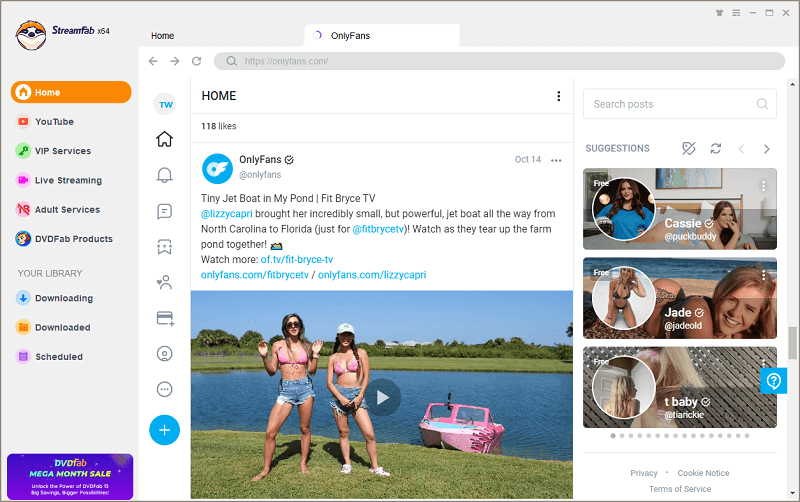Go back to the previous page
This screenshot has height=502, width=800.
pos(153,61)
